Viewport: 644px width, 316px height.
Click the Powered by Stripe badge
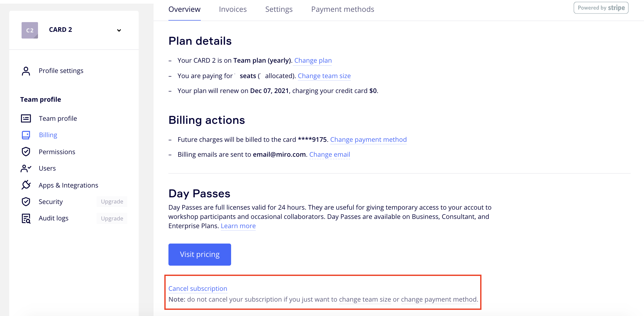[601, 8]
